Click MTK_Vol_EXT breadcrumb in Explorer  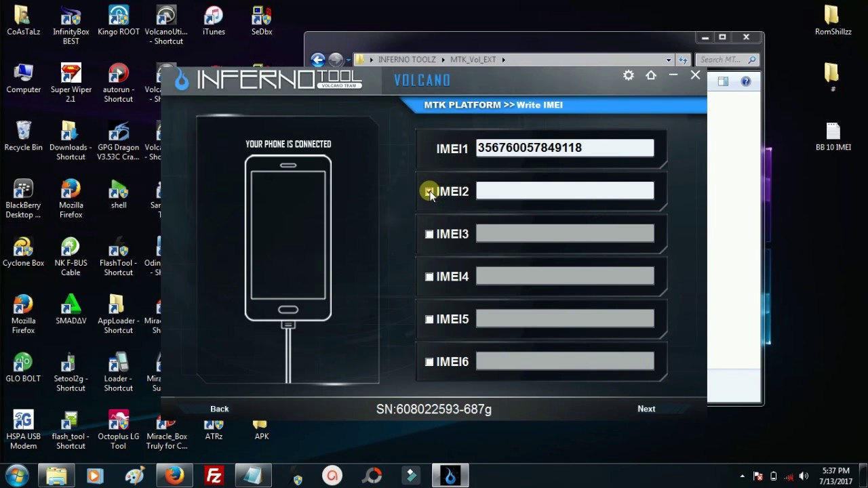[473, 60]
